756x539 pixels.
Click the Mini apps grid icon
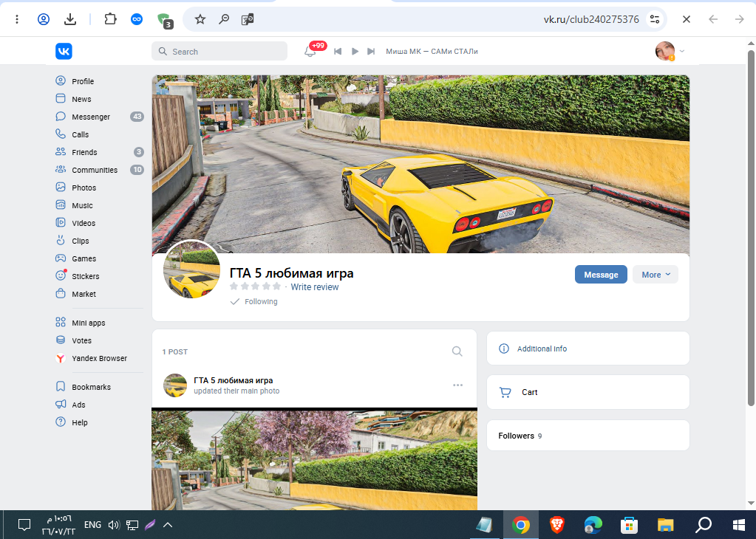click(x=61, y=322)
